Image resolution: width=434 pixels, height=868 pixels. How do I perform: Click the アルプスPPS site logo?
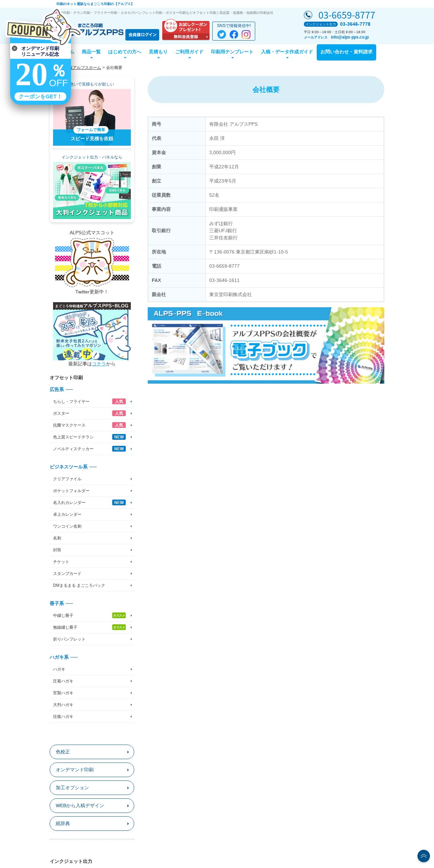pyautogui.click(x=98, y=30)
